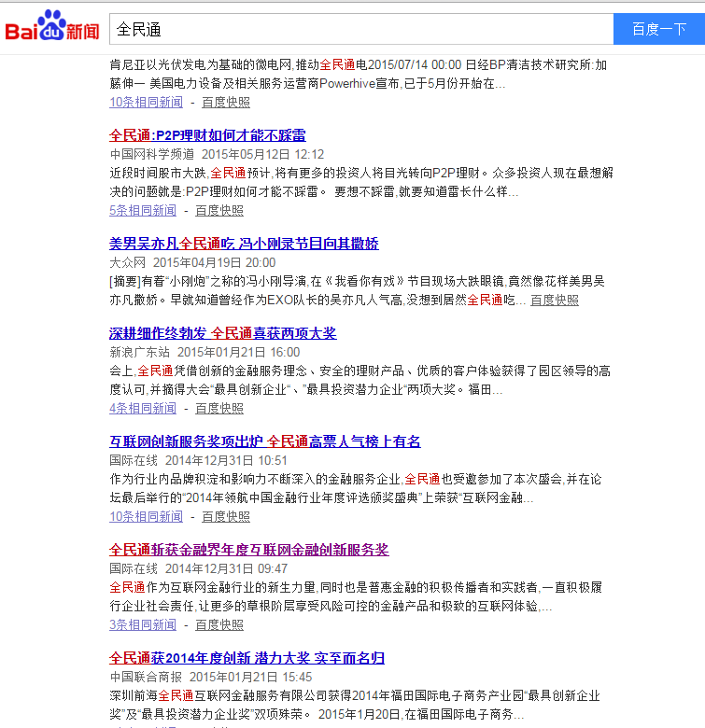705x728 pixels.
Task: Open 百度快照 for the 肯尼亚 微电网 result
Action: [226, 102]
